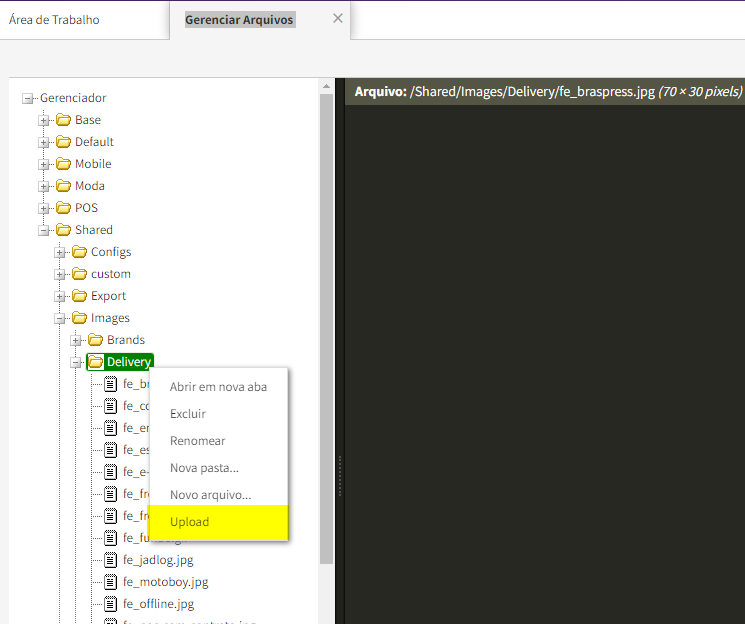Click the Moda folder icon
Screen dimensions: 745x624
tap(63, 186)
